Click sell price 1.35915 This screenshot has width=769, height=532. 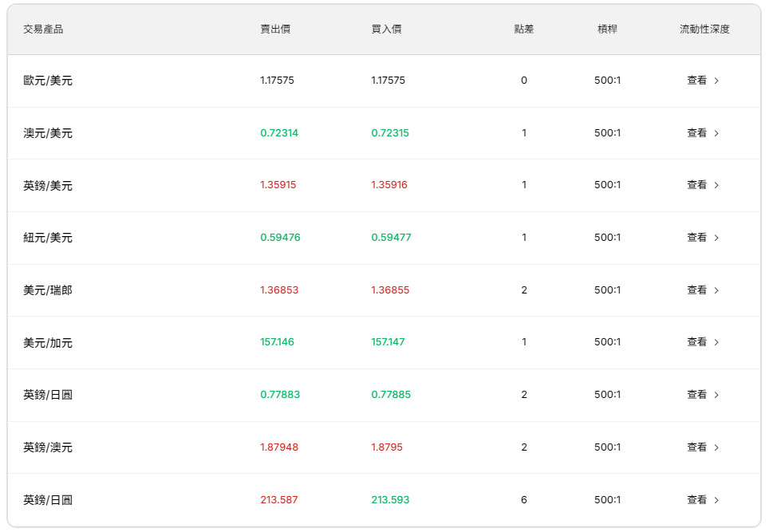(278, 185)
